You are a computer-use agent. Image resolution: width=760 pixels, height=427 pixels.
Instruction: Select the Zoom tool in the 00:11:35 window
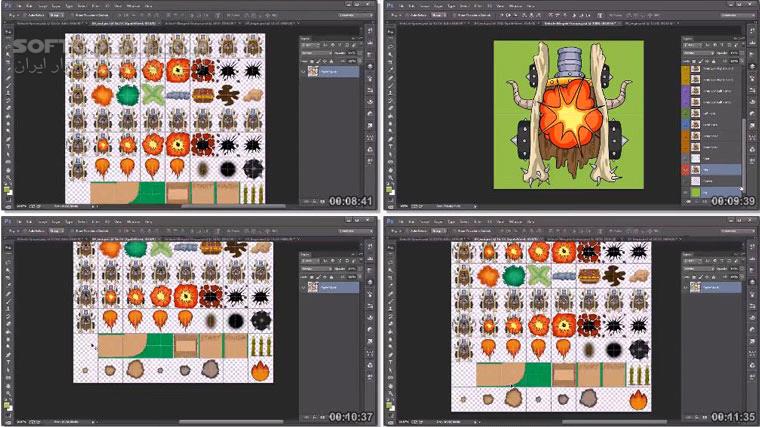tap(391, 394)
